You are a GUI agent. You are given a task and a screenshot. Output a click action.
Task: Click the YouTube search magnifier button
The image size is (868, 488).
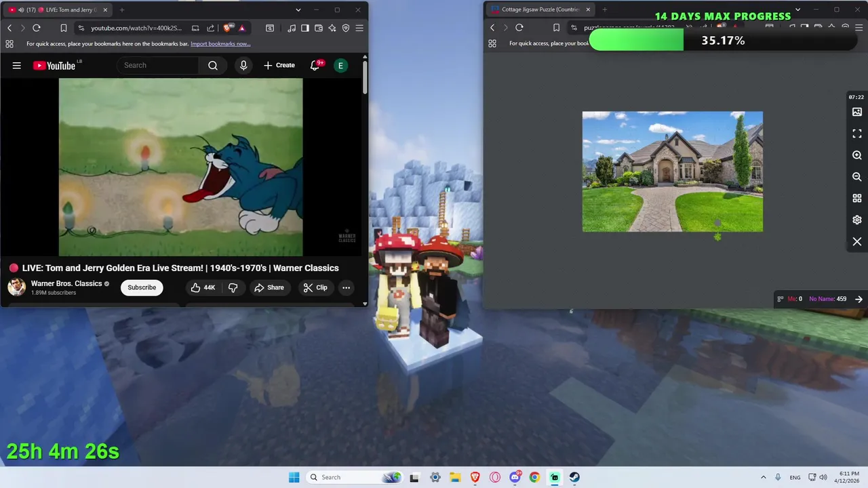pyautogui.click(x=213, y=65)
